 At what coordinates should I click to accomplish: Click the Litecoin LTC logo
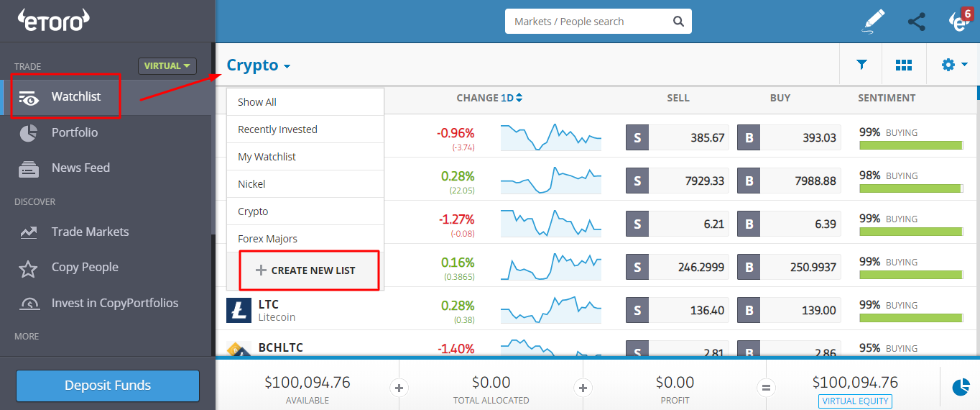(x=239, y=310)
